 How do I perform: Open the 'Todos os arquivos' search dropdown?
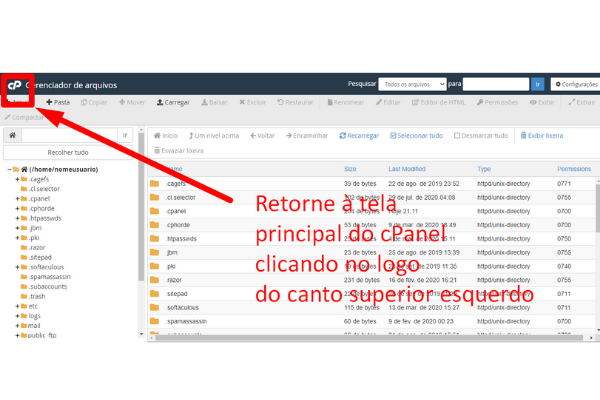click(x=412, y=84)
